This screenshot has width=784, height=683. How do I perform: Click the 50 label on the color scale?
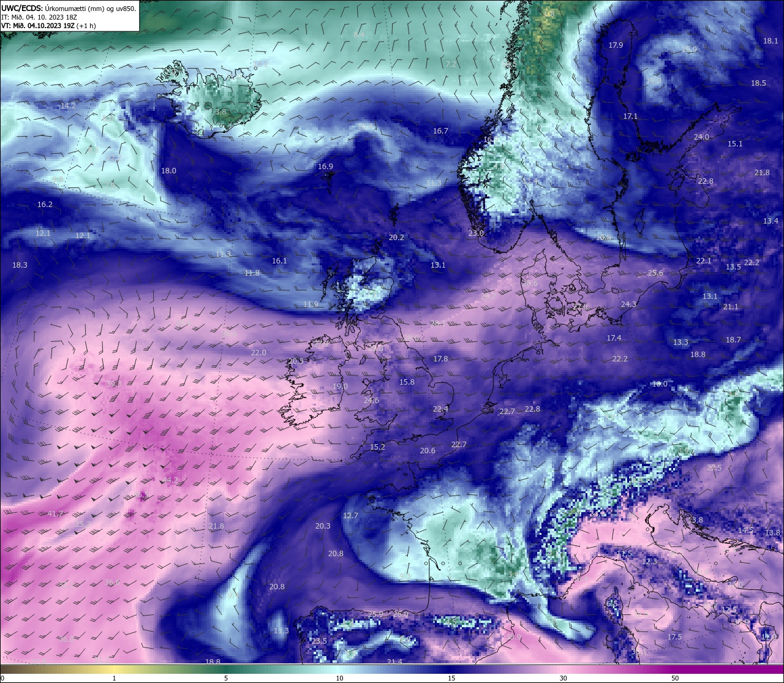(x=675, y=678)
